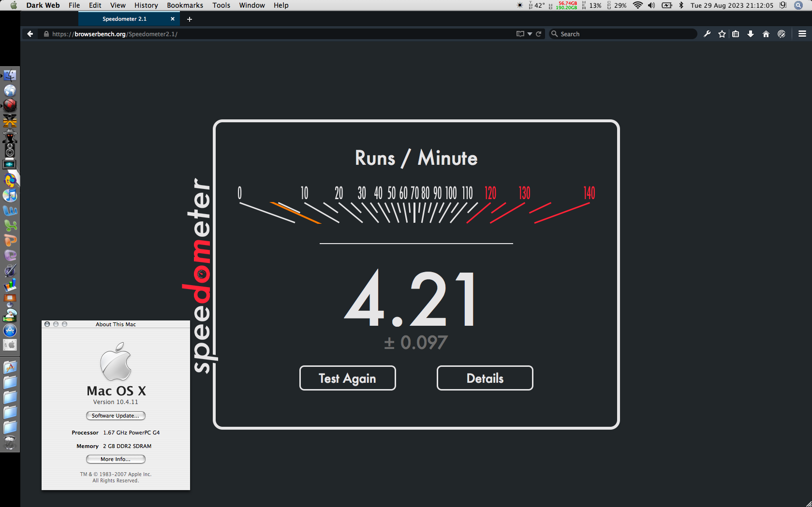Screen dimensions: 812x507
Task: Bookmark this page with the star icon
Action: (x=722, y=34)
